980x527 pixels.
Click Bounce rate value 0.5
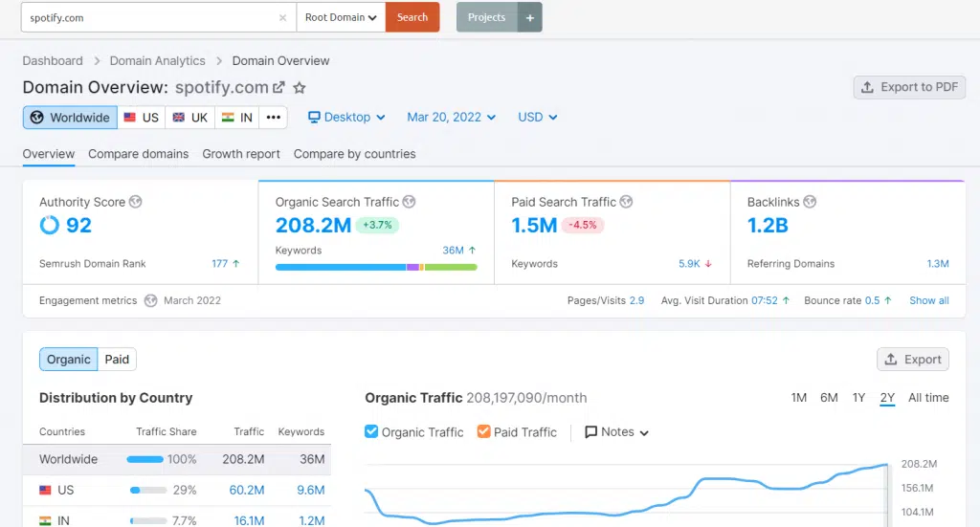point(872,300)
